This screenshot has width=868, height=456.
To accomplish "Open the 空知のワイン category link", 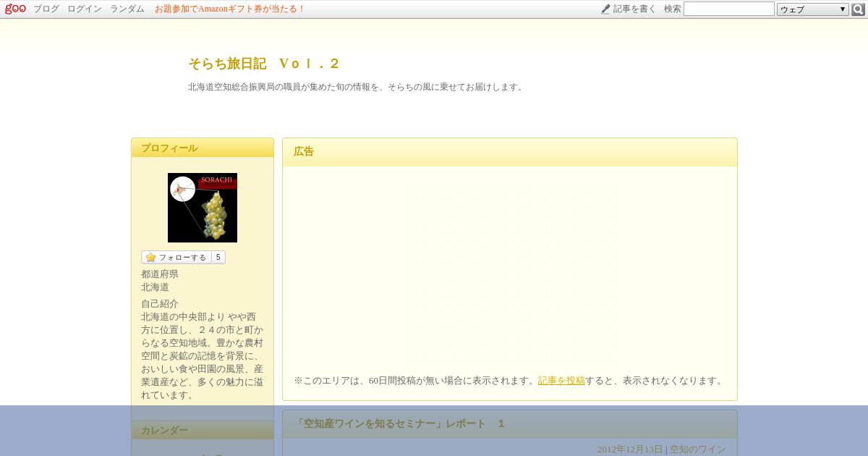I will (698, 449).
